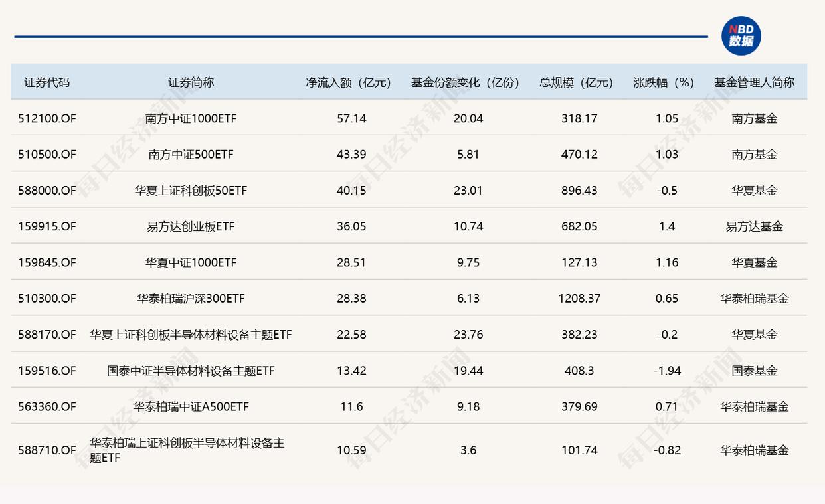The width and height of the screenshot is (825, 504).
Task: Click the 证券简称 column header
Action: (x=191, y=82)
